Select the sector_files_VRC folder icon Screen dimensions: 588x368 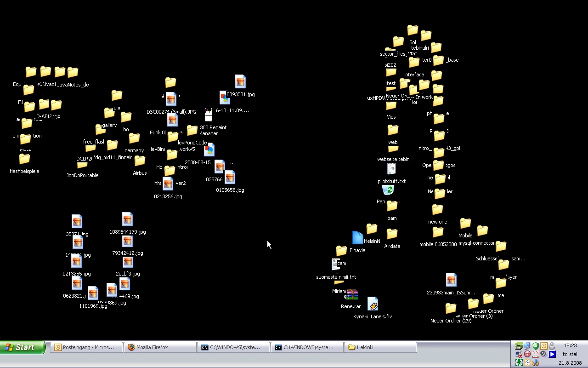point(398,42)
